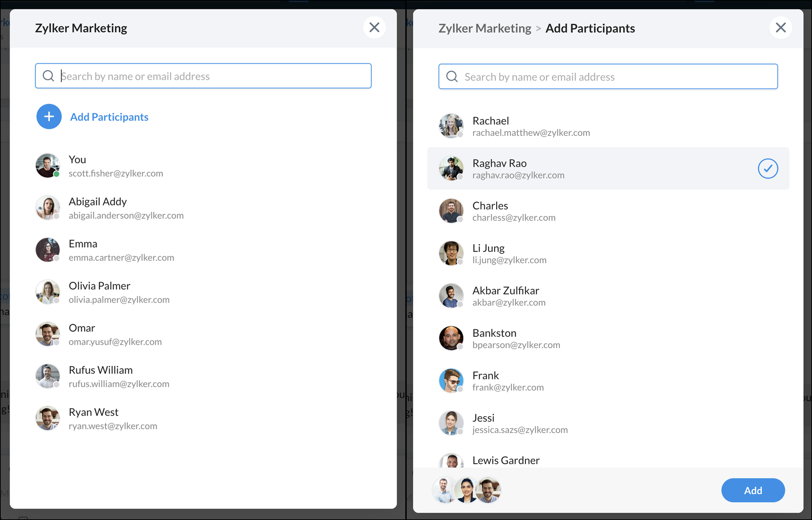The height and width of the screenshot is (520, 812).
Task: Click Abigail Addy's profile photo
Action: [48, 208]
